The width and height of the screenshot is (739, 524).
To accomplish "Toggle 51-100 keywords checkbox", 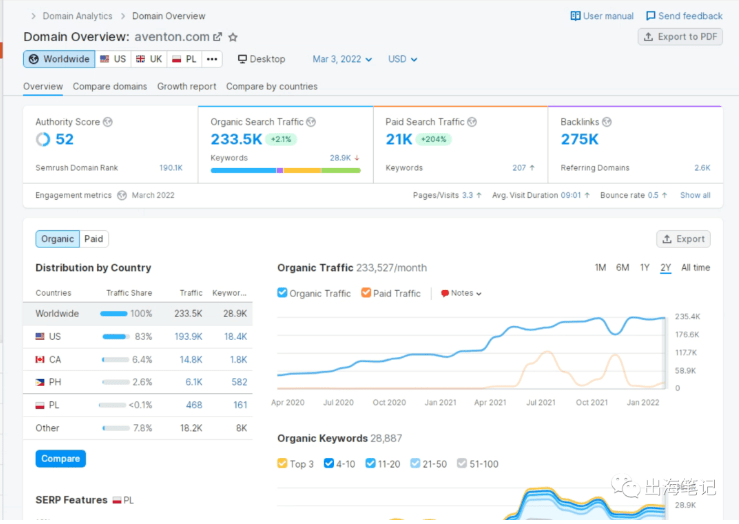I will click(x=462, y=463).
